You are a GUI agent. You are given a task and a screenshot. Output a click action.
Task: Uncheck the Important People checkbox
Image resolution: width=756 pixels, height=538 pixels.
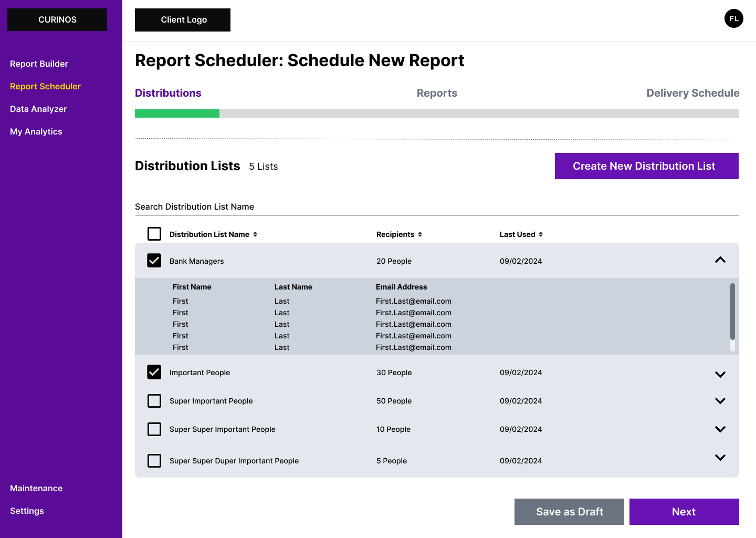(154, 372)
